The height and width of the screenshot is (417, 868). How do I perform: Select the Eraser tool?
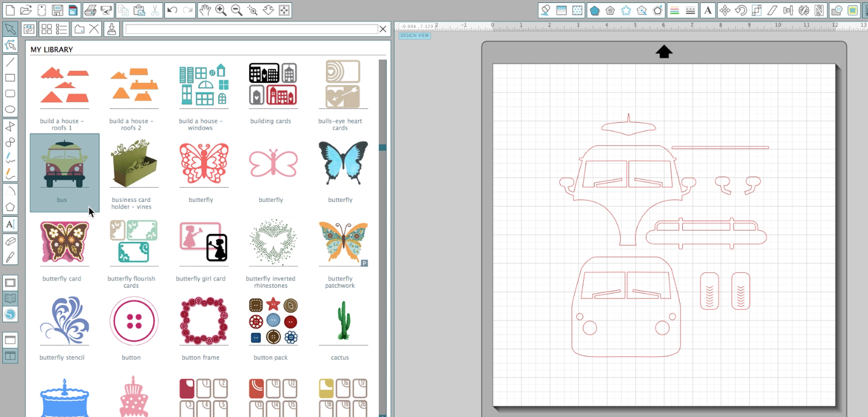point(10,241)
